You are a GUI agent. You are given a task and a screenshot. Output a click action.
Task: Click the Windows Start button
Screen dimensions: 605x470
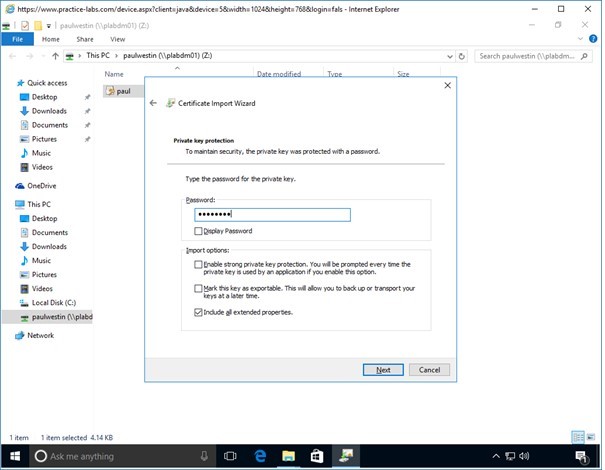(14, 456)
